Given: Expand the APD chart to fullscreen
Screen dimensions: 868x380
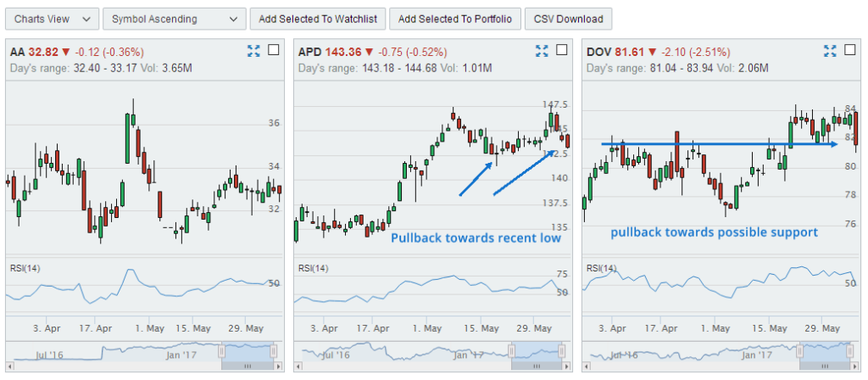Looking at the screenshot, I should [542, 52].
